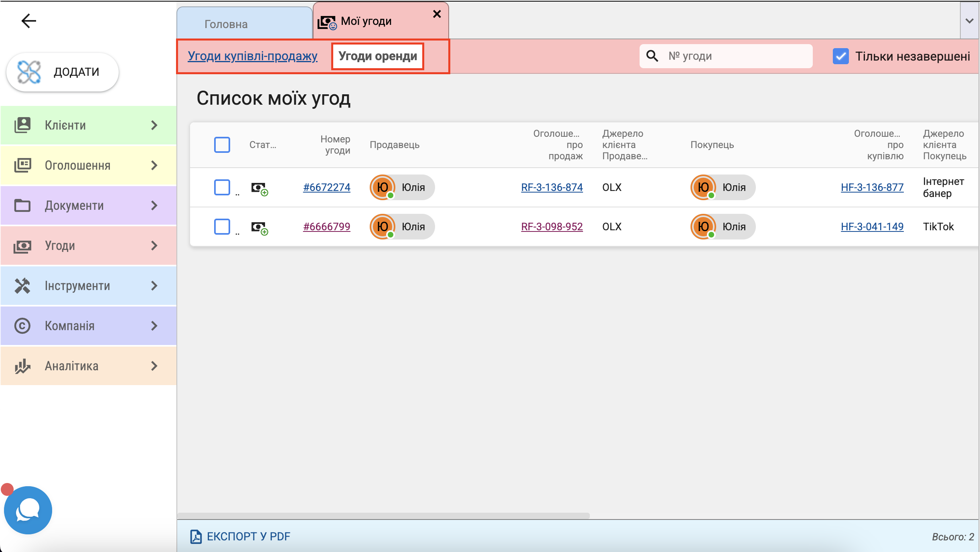
Task: Open Угоди купівлі-продажу link
Action: tap(253, 56)
